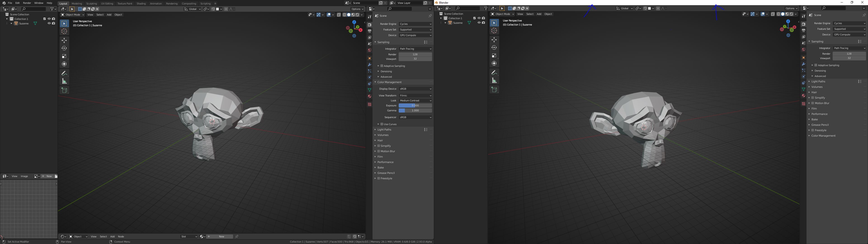Select the Cursor tool in left window
868x244 pixels.
coord(64,31)
